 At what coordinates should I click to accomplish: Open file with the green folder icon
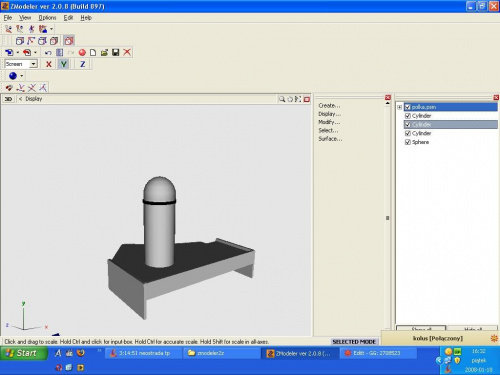104,52
